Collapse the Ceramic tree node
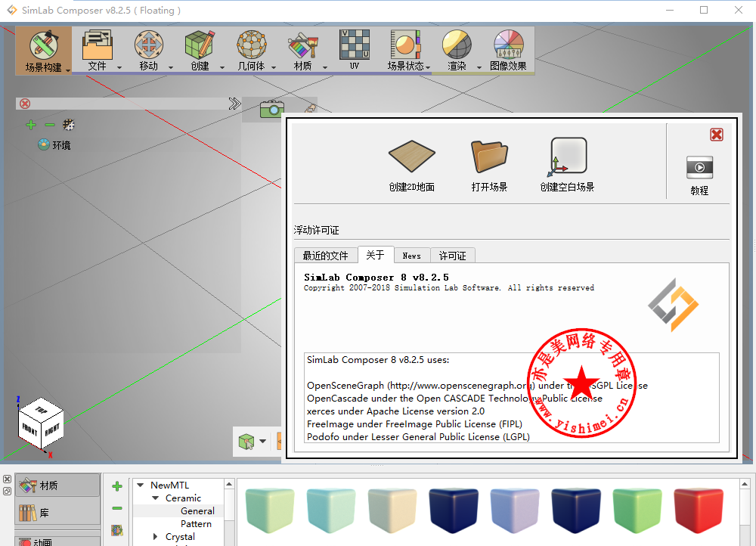This screenshot has height=546, width=756. (x=155, y=498)
